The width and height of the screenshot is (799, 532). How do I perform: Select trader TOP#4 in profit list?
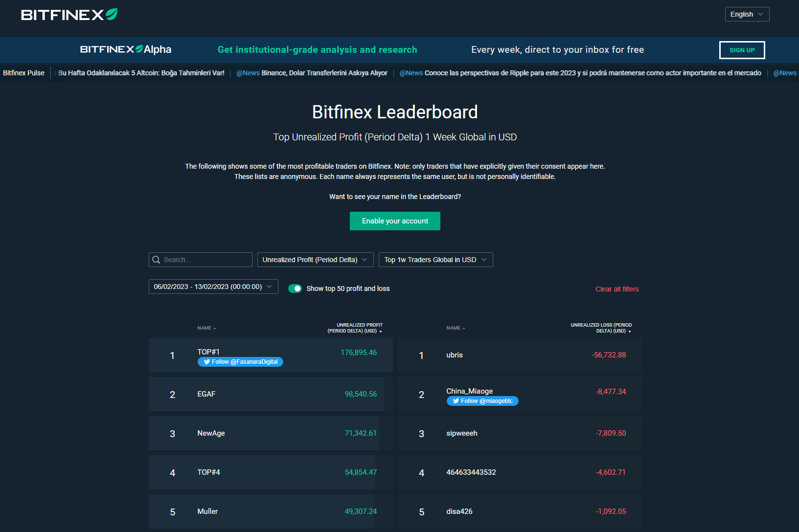coord(209,472)
